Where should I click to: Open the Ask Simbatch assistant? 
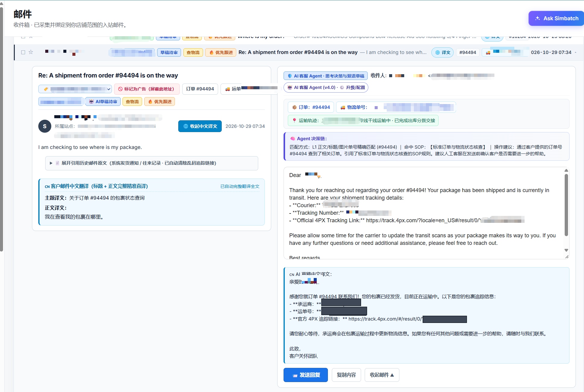pos(557,18)
